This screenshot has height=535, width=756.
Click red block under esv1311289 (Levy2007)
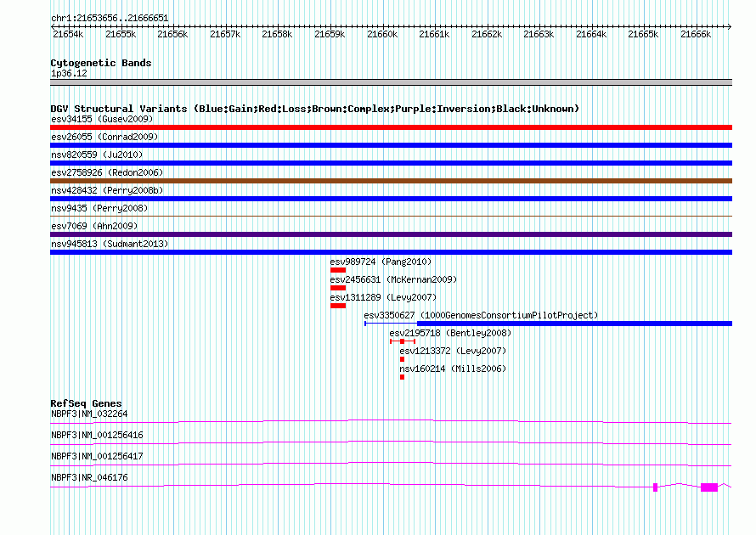(338, 306)
